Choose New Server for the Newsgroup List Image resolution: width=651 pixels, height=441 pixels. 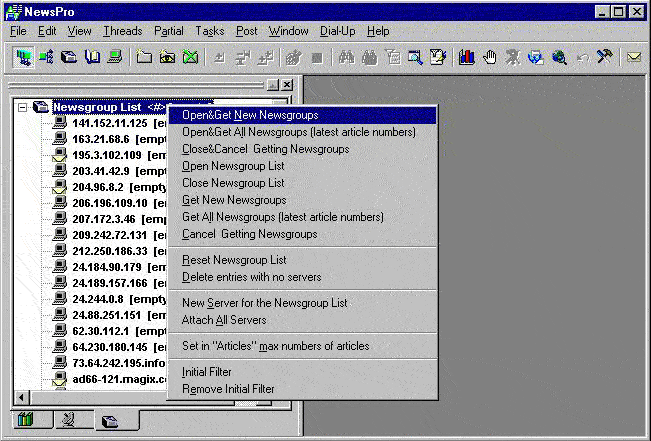[x=303, y=303]
